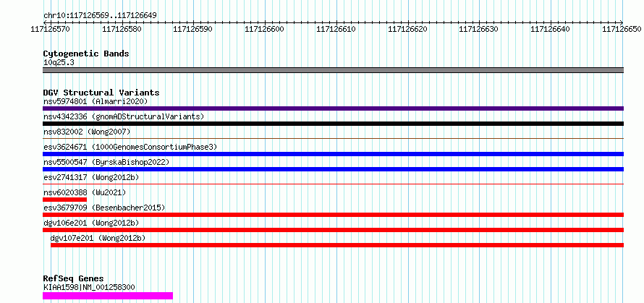Screen dimensions: 644x303
Task: Select the gray 10q25.3 cytogenetic band bar
Action: click(333, 70)
